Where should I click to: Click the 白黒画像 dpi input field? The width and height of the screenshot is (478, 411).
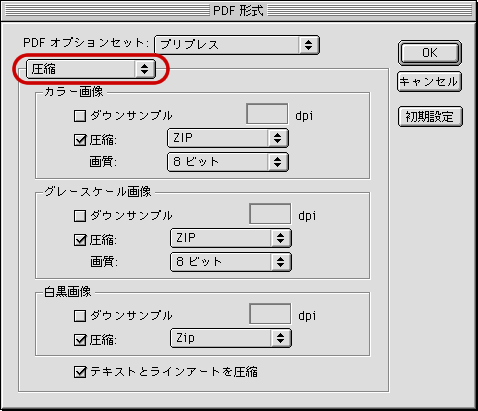point(270,314)
